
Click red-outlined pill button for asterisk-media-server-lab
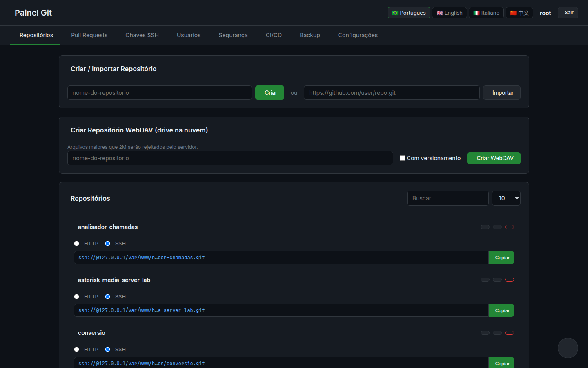click(x=510, y=280)
